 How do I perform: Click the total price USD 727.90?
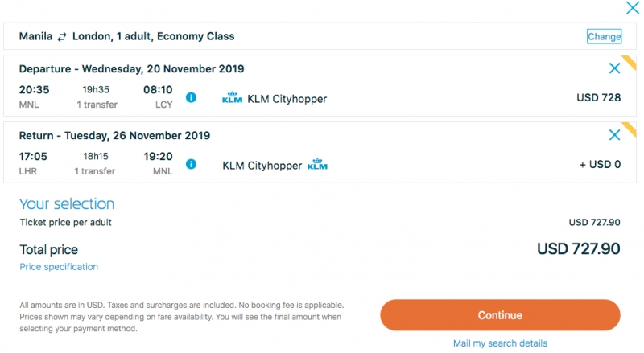tap(579, 248)
